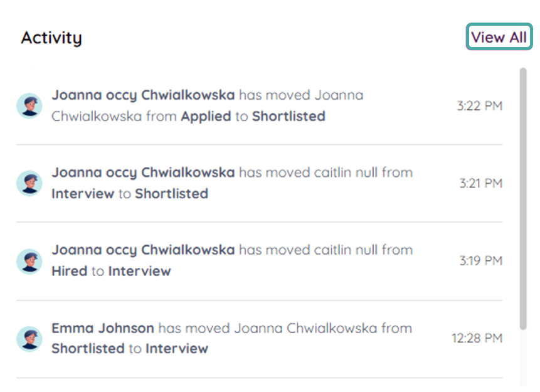Click Joanna occy Chwialkowska in the 3:19 PM entry
The height and width of the screenshot is (392, 540).
[x=143, y=250]
